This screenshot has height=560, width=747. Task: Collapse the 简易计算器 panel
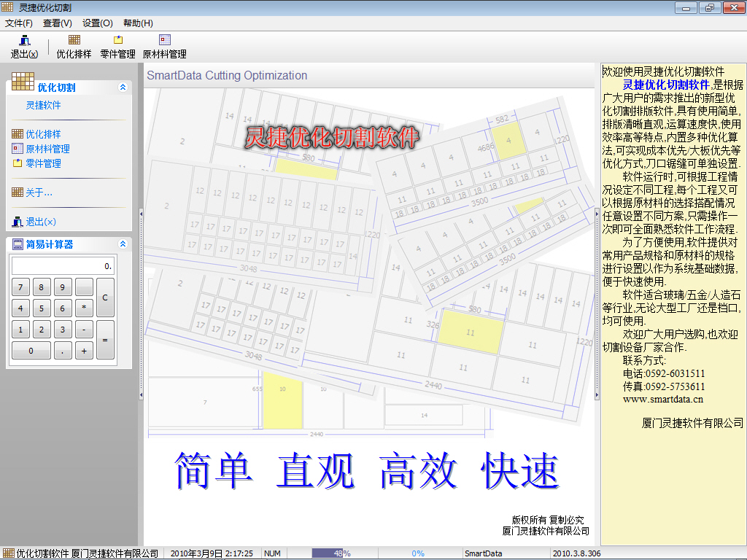tap(123, 244)
